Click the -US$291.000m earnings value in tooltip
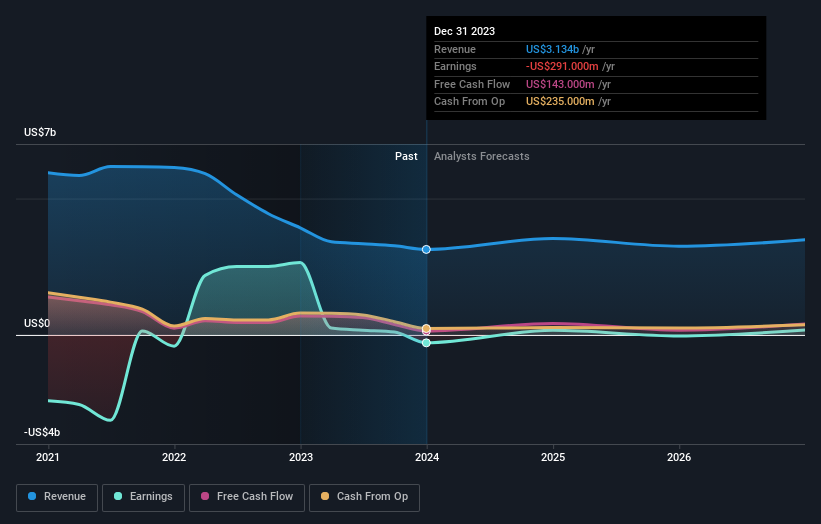This screenshot has width=821, height=524. pos(562,66)
